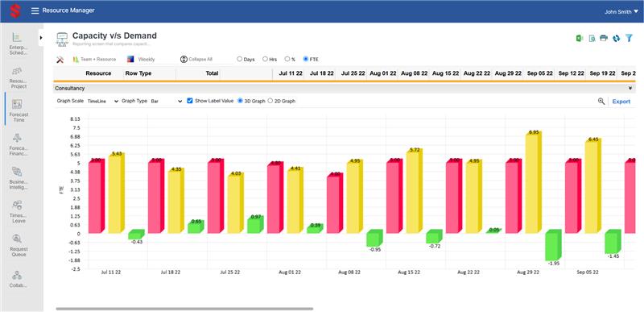Viewport: 644px width, 312px height.
Task: Click the Consultancy group row label
Action: click(69, 89)
